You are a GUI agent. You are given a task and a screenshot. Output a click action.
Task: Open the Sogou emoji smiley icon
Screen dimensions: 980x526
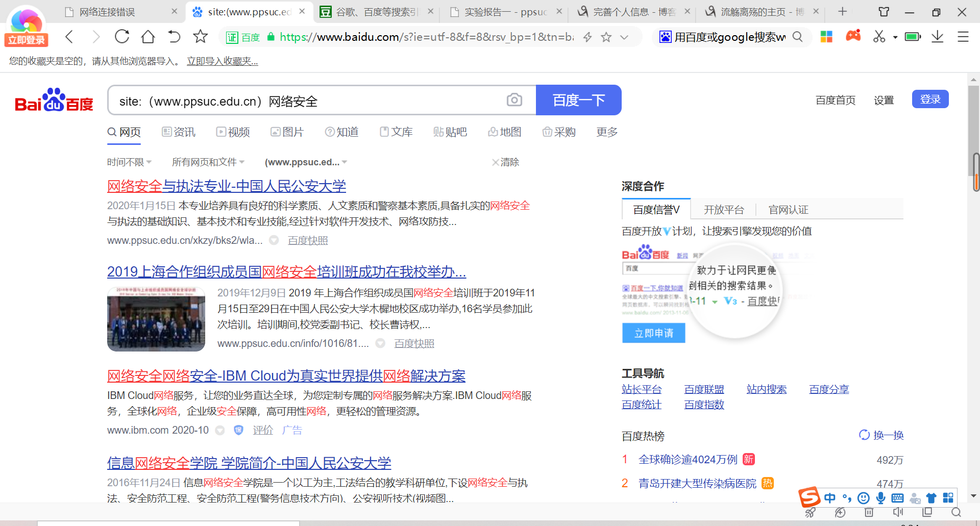pyautogui.click(x=864, y=498)
